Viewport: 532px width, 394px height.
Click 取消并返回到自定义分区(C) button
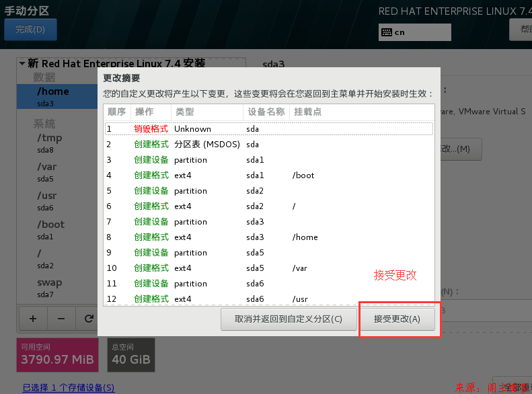tap(289, 319)
